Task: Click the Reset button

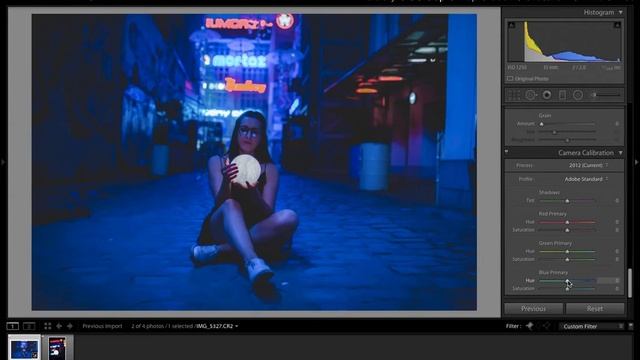Action: 595,309
